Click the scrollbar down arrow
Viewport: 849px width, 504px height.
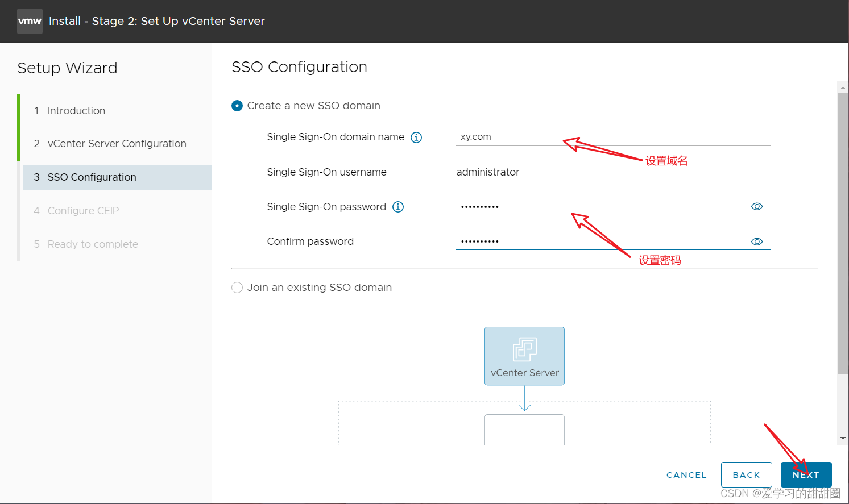(843, 439)
